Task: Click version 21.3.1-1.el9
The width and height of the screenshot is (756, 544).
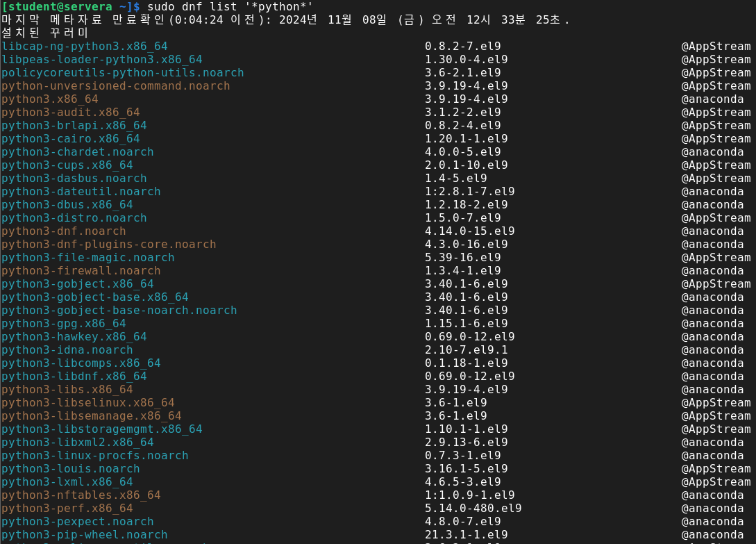Action: coord(467,534)
